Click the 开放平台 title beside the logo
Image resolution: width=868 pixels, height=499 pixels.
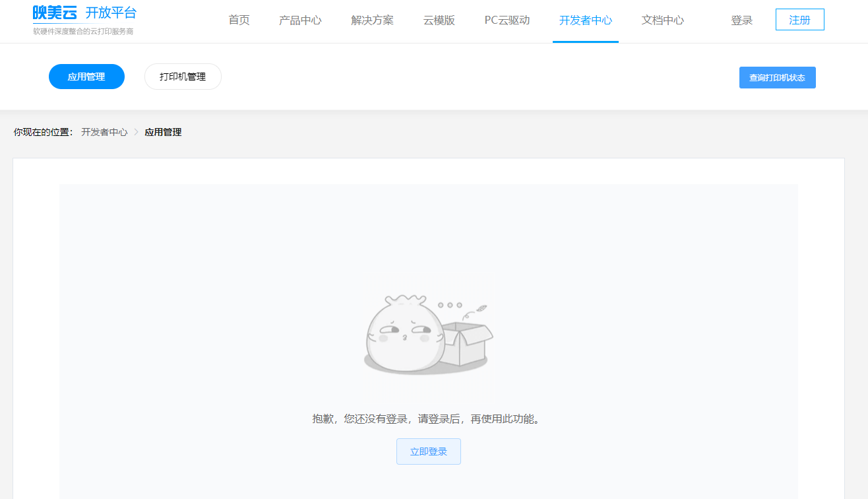pyautogui.click(x=111, y=13)
